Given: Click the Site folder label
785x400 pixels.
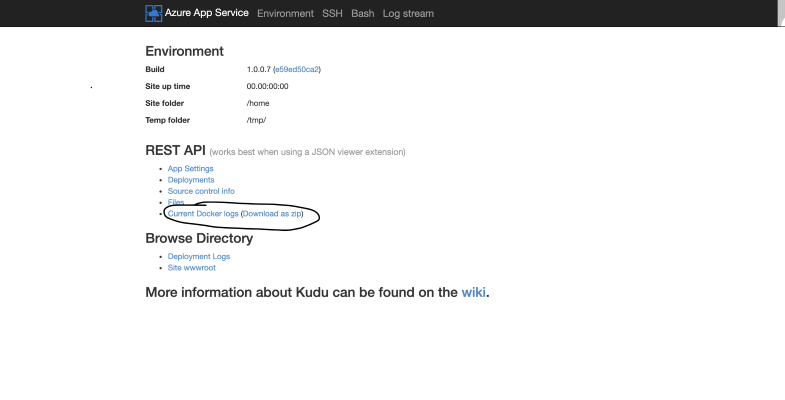Looking at the screenshot, I should [x=165, y=103].
